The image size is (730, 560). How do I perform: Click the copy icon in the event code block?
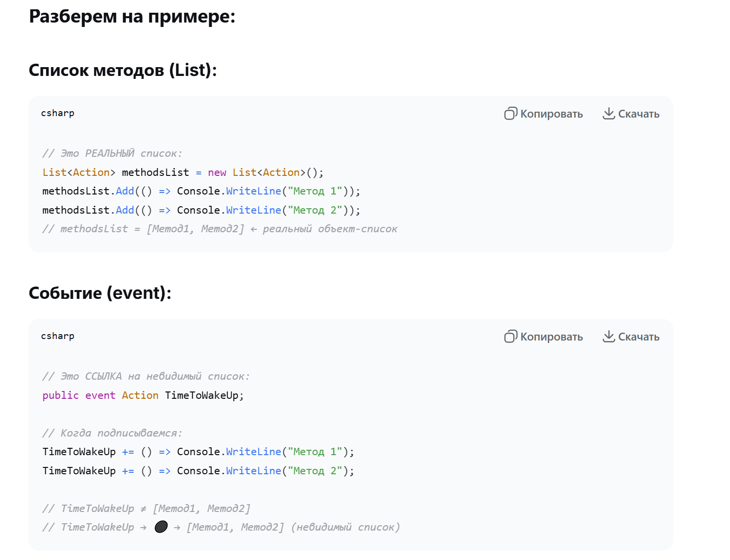point(511,337)
